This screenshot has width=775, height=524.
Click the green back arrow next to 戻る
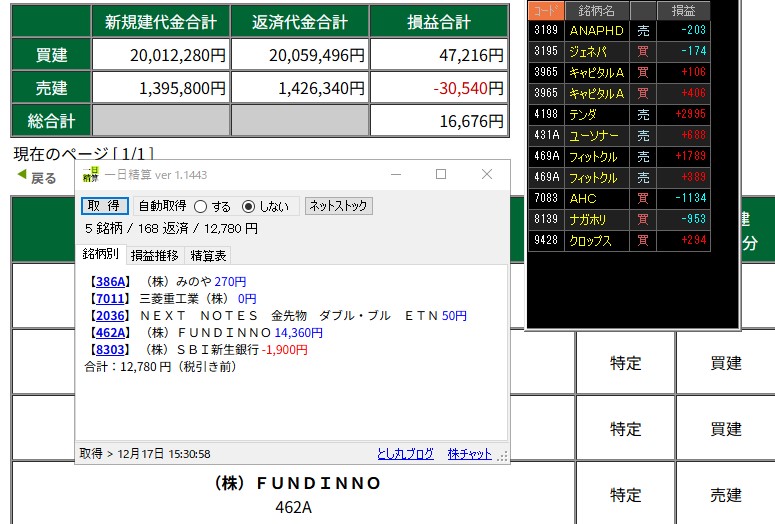(21, 175)
